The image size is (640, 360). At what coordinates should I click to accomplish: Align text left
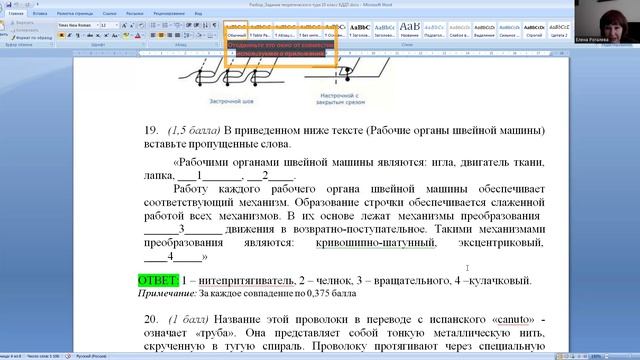point(153,36)
